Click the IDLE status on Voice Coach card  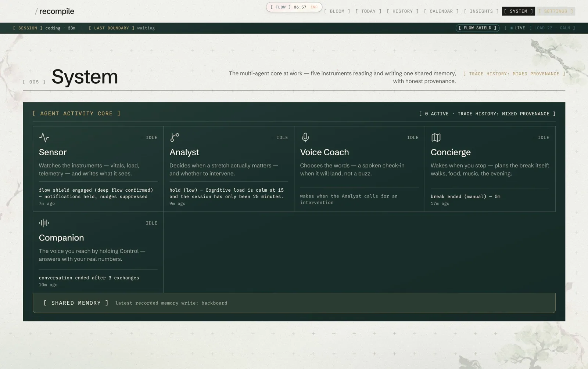413,138
